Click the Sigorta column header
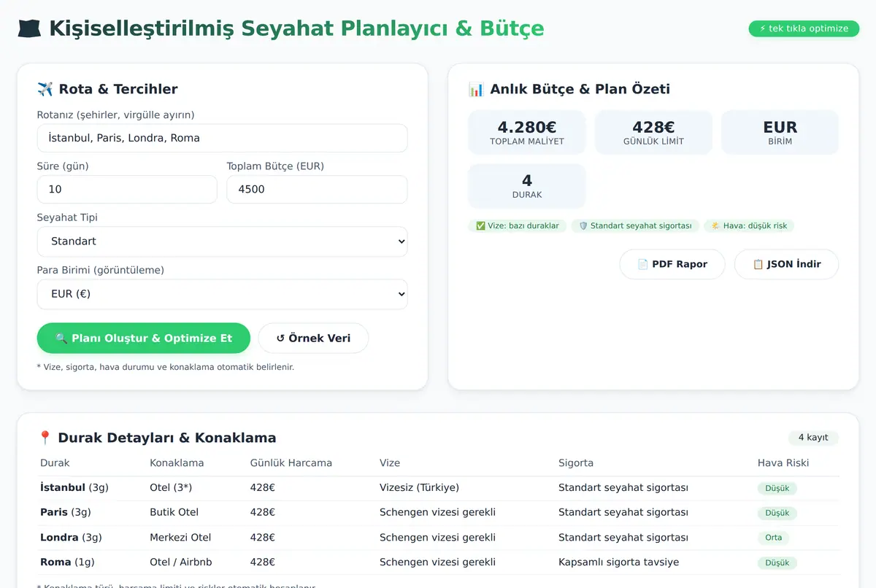Image resolution: width=876 pixels, height=588 pixels. [576, 463]
